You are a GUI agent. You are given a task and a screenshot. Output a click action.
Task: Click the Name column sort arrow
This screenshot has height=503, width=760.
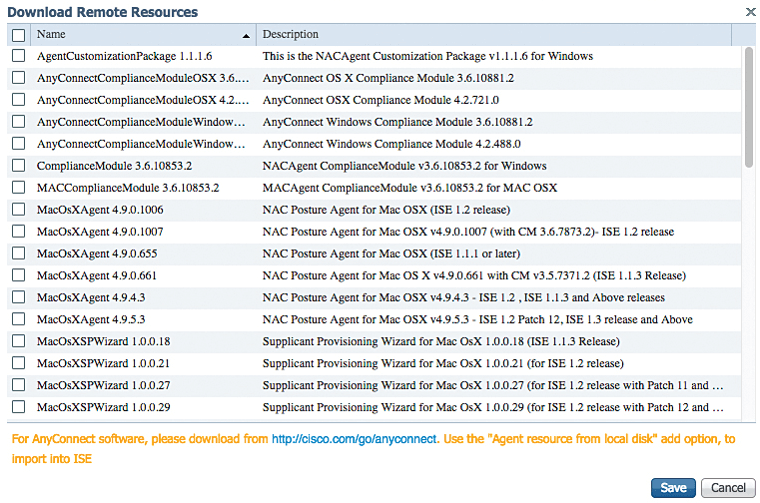point(246,36)
